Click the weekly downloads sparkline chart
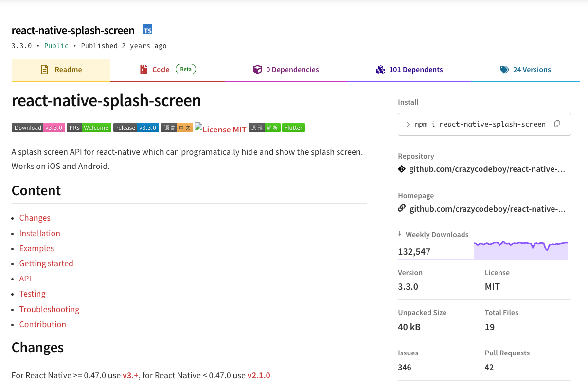The height and width of the screenshot is (390, 588). tap(521, 250)
